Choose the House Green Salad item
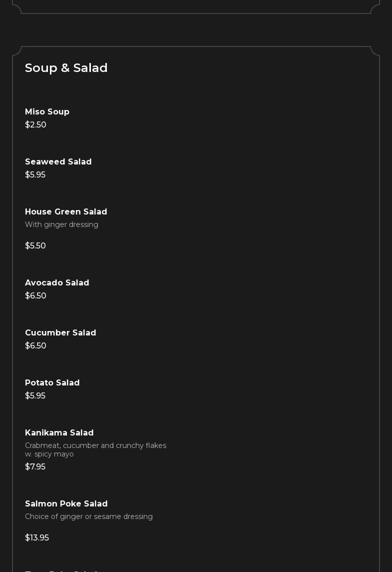 tap(66, 212)
